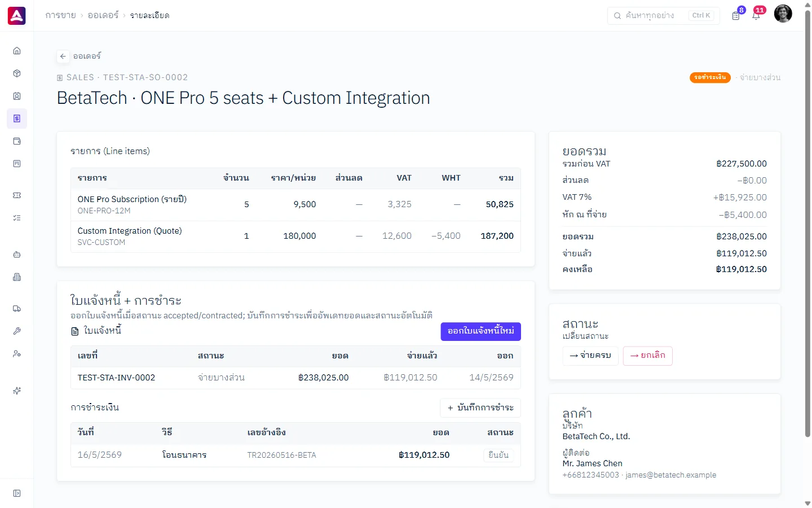
Task: Click the payment date 16/5/2569
Action: point(100,455)
